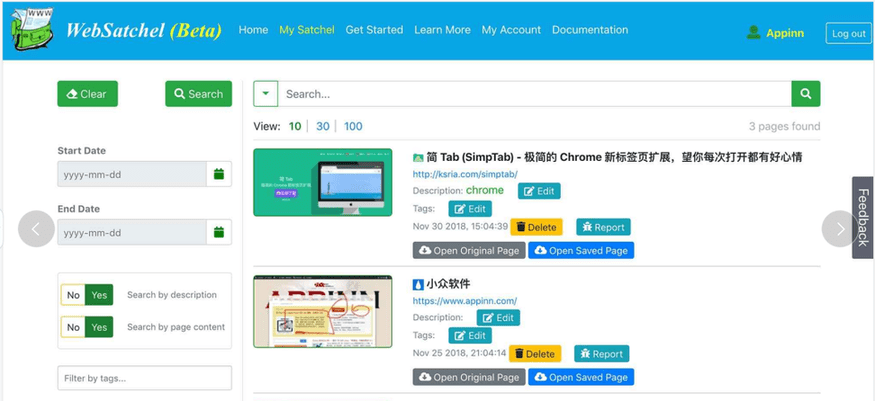Image resolution: width=875 pixels, height=401 pixels.
Task: Click the Appinn user avatar icon
Action: coord(753,32)
